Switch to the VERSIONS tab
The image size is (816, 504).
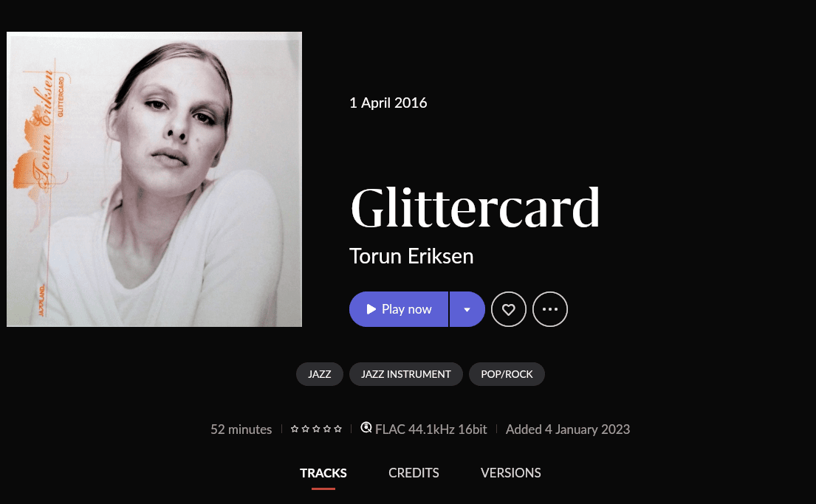(510, 473)
